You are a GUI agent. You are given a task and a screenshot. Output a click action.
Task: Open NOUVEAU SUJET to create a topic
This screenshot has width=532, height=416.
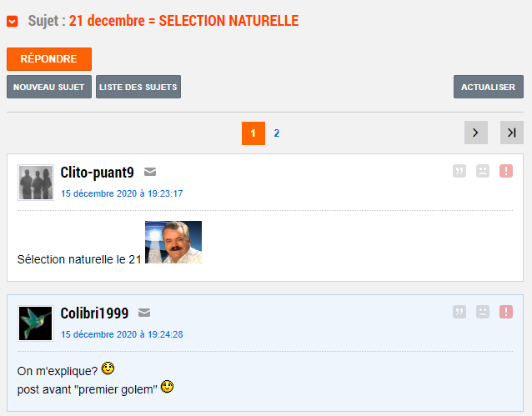pos(49,87)
